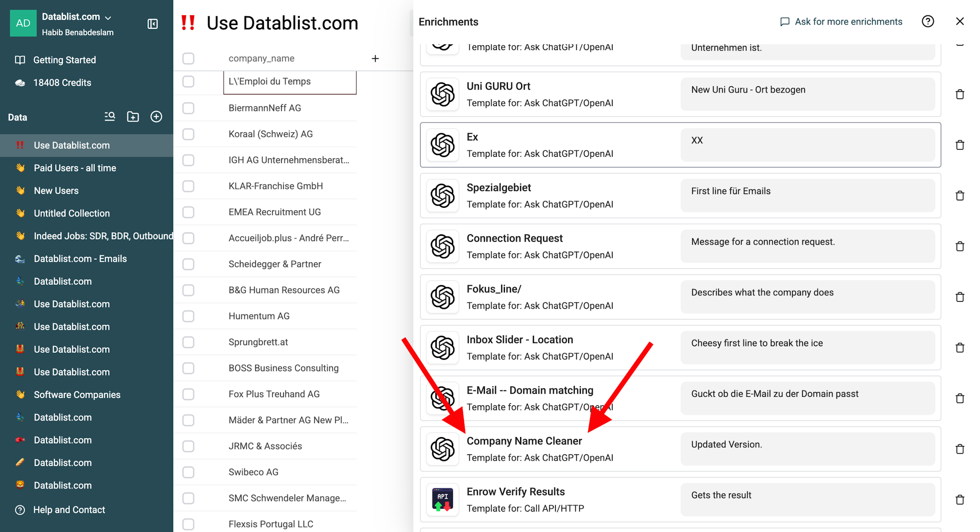Select the L'Emploi du Temps cell
The height and width of the screenshot is (532, 980).
click(x=290, y=82)
